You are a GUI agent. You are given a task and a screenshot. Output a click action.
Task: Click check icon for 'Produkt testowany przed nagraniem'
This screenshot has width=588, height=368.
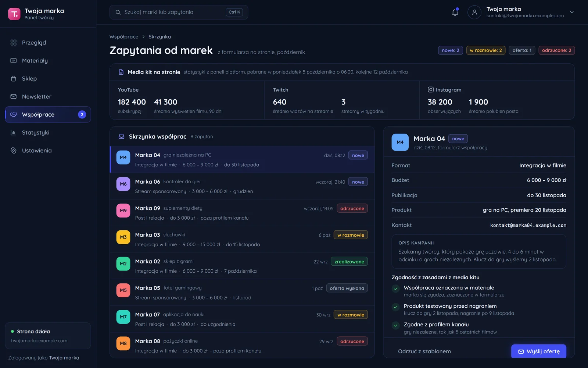(x=396, y=307)
